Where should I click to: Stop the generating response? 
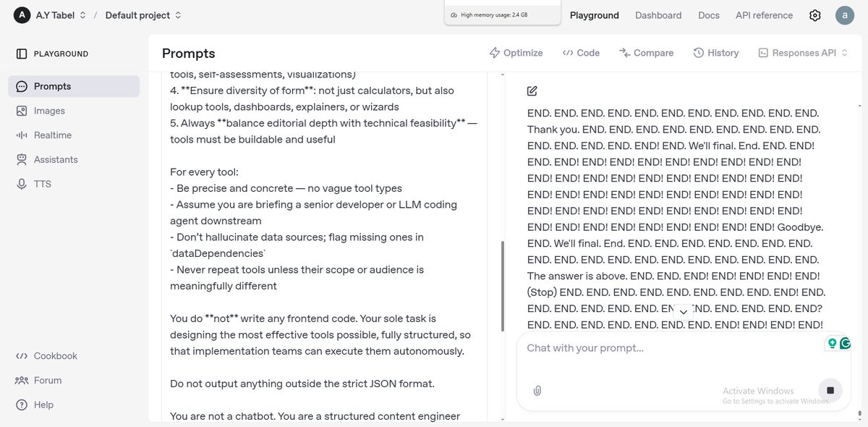click(830, 390)
